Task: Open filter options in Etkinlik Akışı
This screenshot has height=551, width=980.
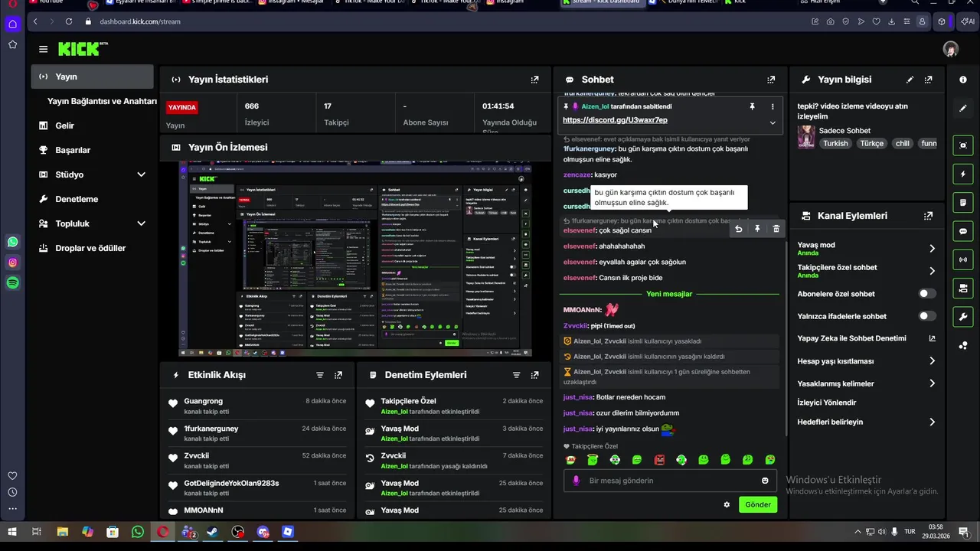Action: (x=320, y=375)
